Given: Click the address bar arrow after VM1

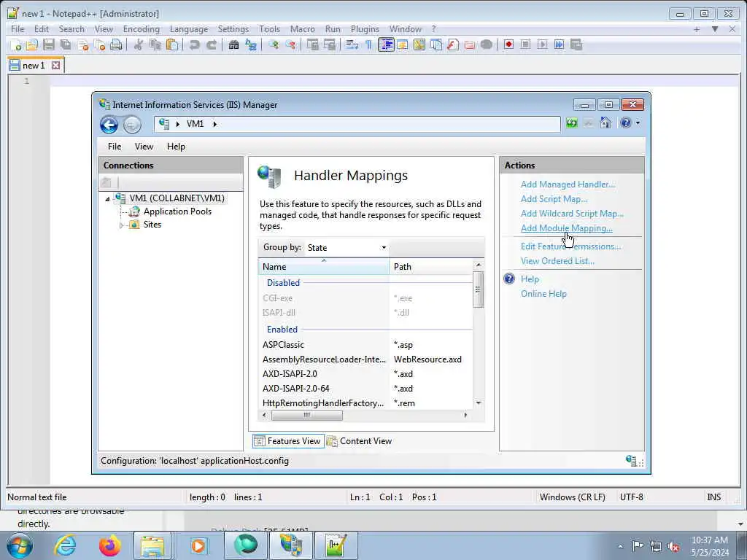Looking at the screenshot, I should pos(215,124).
